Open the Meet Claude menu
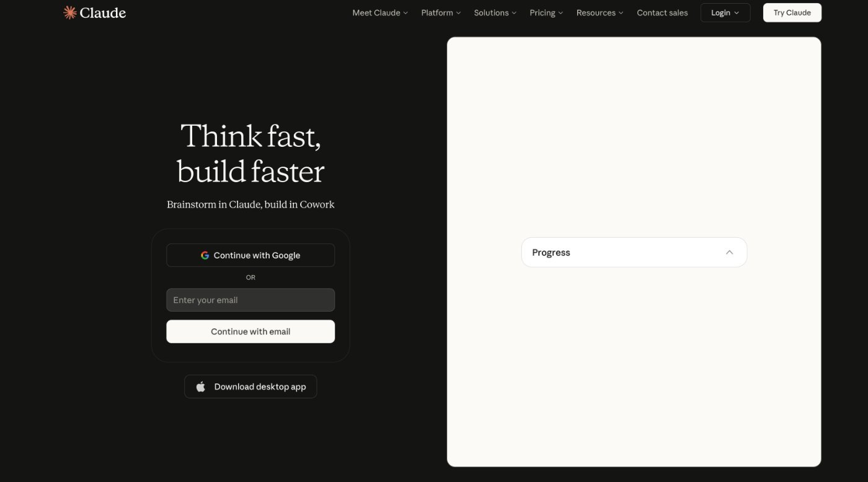The image size is (868, 482). pos(380,12)
